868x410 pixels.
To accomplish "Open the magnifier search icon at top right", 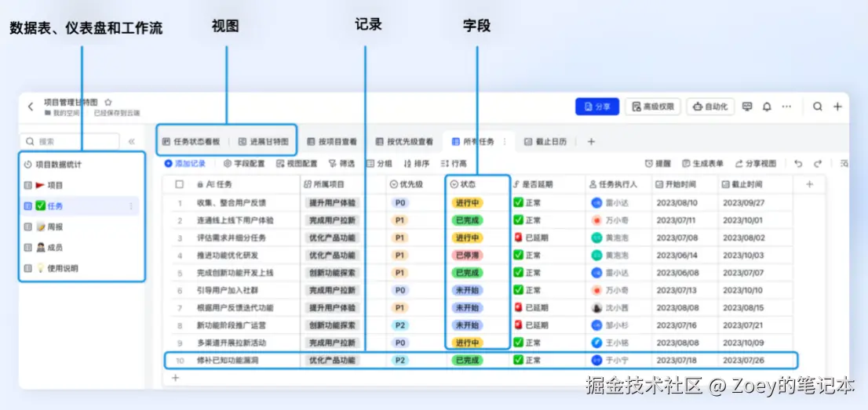I will (818, 107).
